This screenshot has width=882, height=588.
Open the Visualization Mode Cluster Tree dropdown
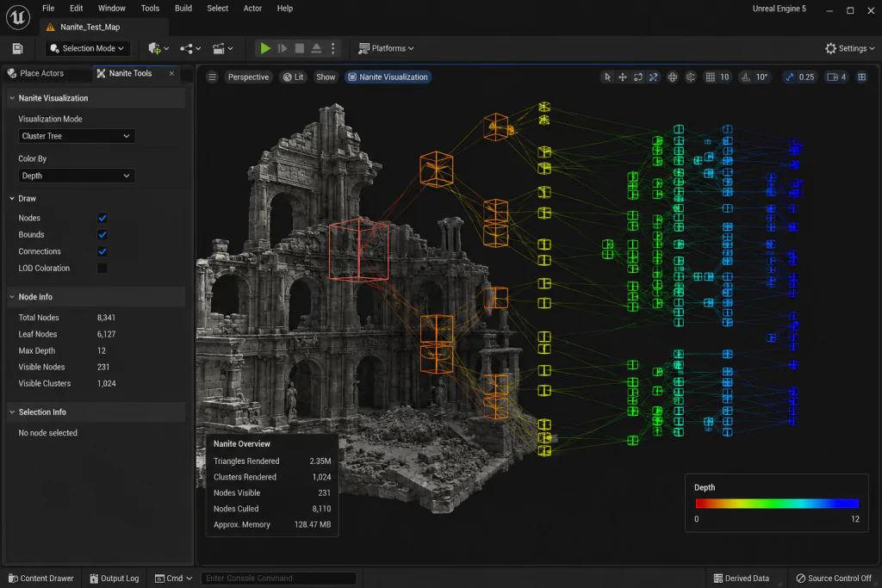coord(76,136)
